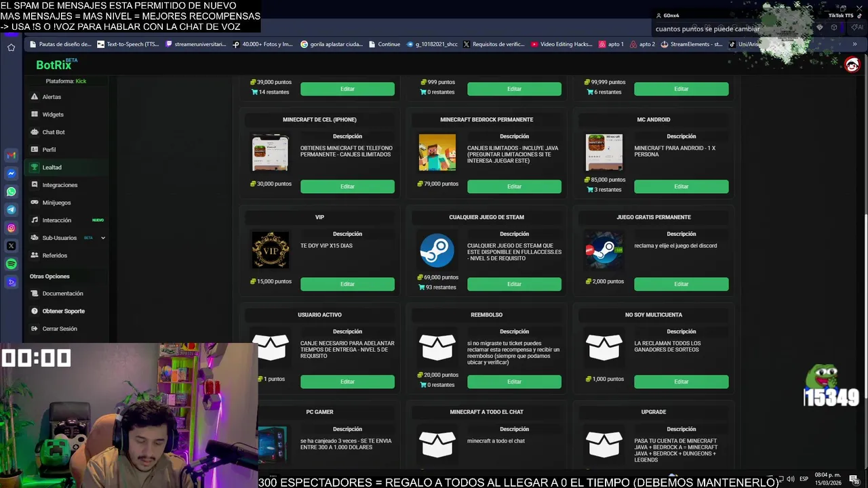Click the BotRix logo
Image resolution: width=868 pixels, height=488 pixels.
[x=56, y=64]
